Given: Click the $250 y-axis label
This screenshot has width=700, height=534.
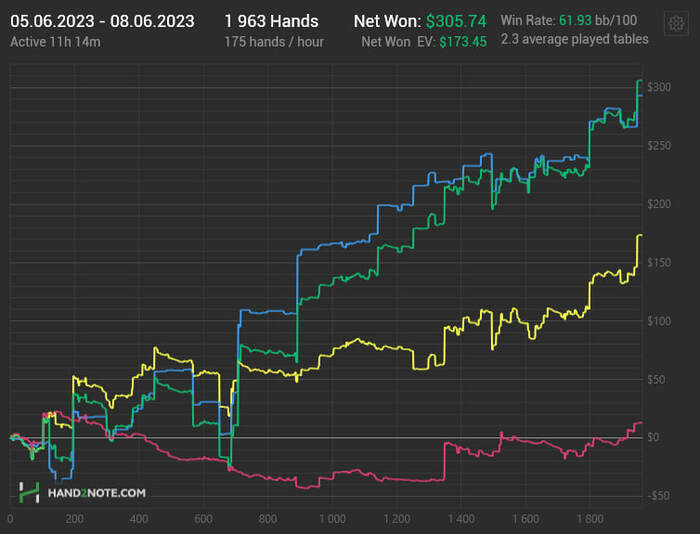Looking at the screenshot, I should click(659, 146).
